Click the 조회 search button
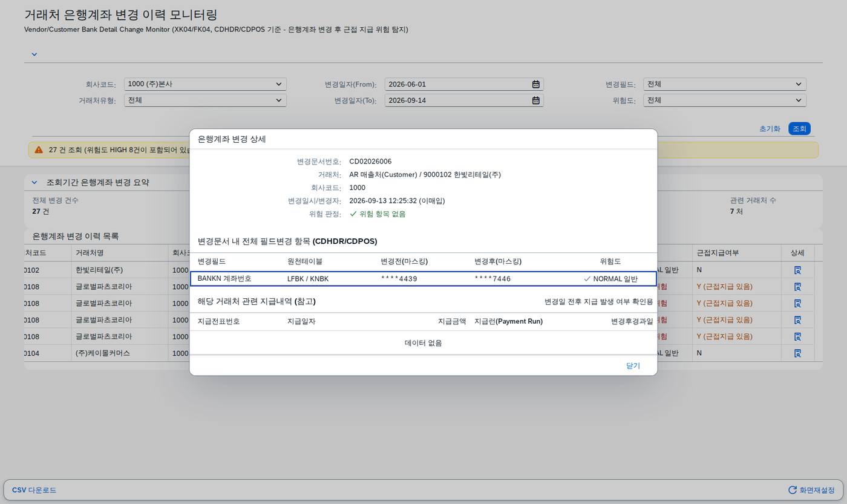This screenshot has width=847, height=504. tap(799, 128)
